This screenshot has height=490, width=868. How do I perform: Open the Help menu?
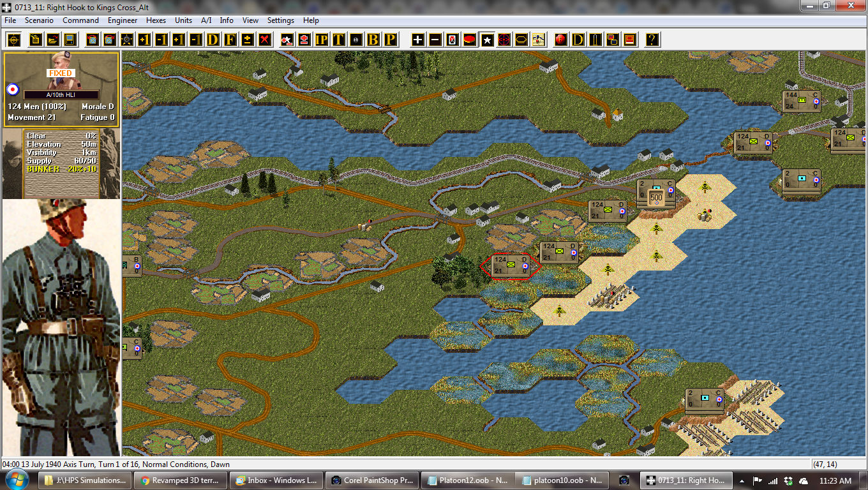point(311,20)
